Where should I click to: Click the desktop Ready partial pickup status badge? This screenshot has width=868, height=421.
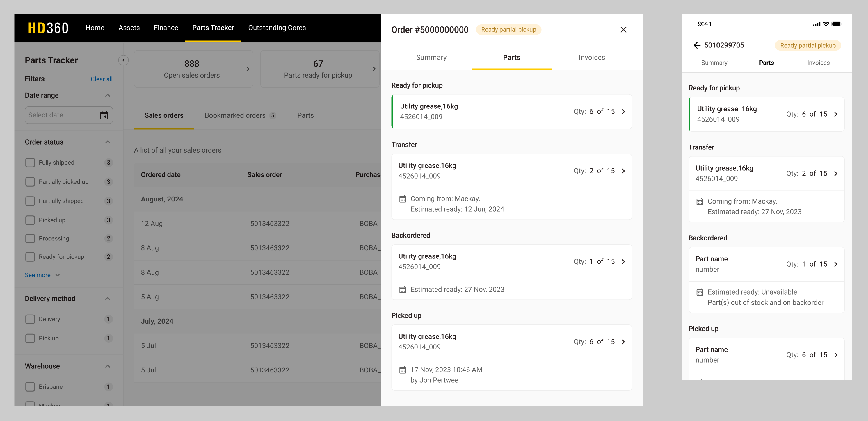[508, 30]
